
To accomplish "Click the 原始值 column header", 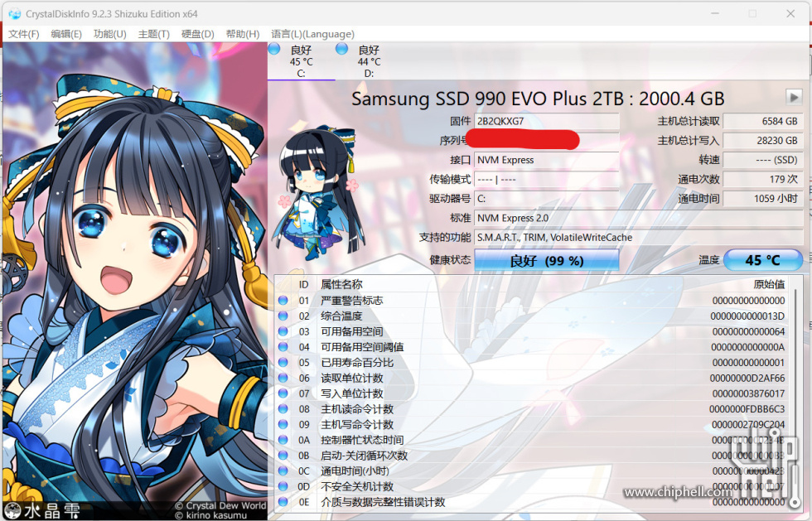I will [769, 284].
